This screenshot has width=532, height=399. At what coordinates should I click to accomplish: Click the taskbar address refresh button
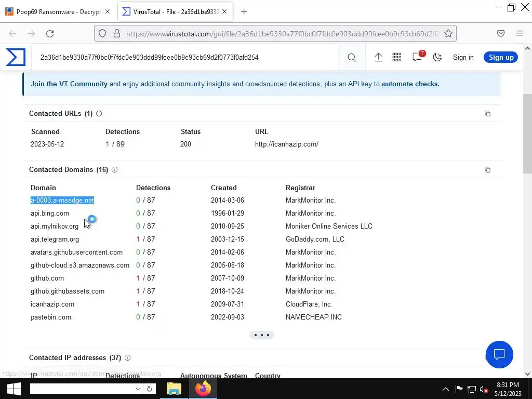(149, 389)
